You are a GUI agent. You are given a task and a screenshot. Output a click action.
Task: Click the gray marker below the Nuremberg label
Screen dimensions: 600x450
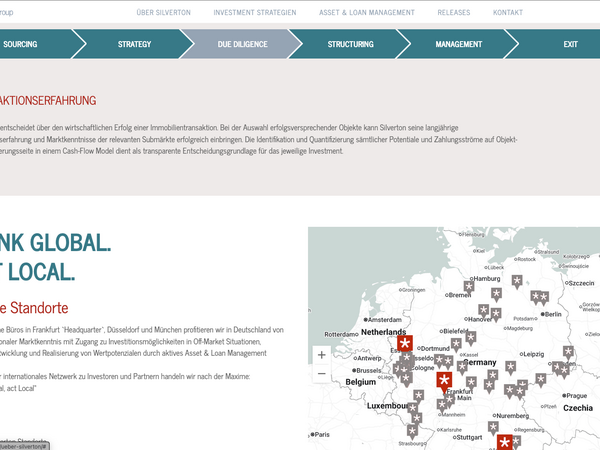(493, 428)
